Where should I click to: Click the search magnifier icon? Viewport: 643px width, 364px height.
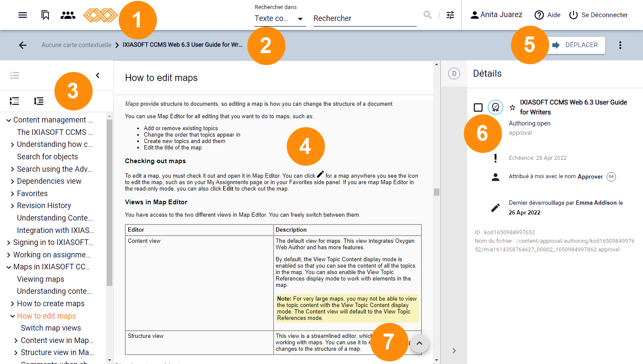tap(427, 15)
